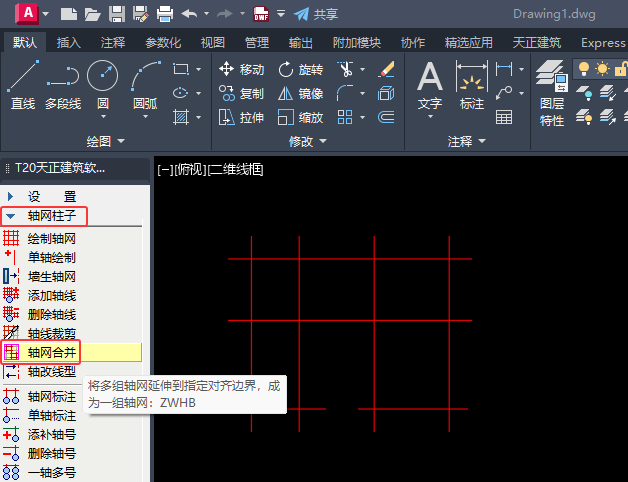The width and height of the screenshot is (628, 482).
Task: Click the [俯视] view control label
Action: coord(191,170)
